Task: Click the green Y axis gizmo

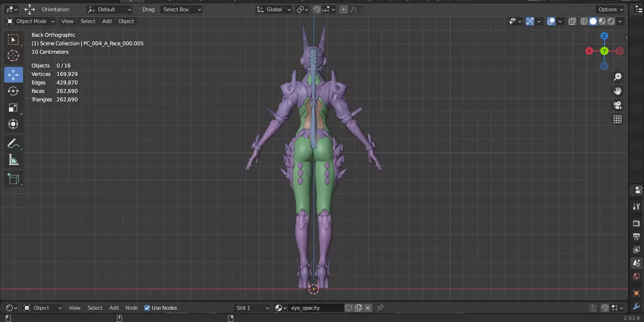Action: tap(604, 51)
